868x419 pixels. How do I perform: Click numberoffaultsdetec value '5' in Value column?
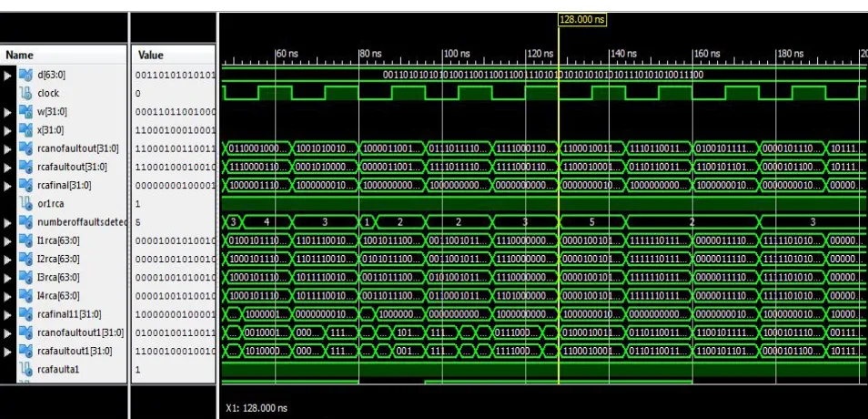tap(137, 222)
